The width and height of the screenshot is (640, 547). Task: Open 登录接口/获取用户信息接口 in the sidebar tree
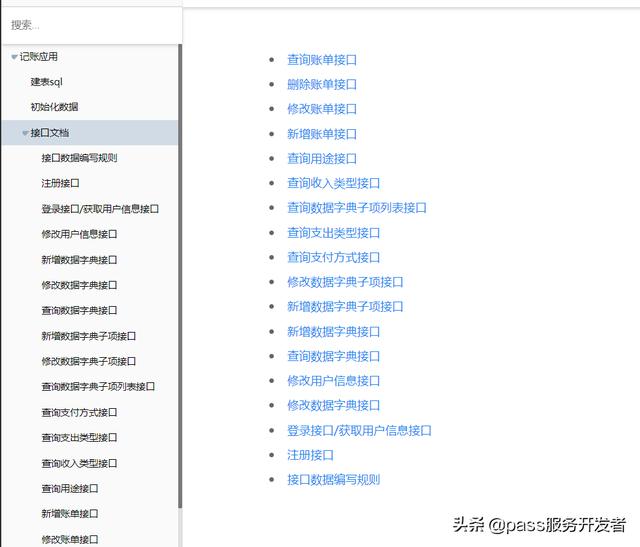click(100, 209)
